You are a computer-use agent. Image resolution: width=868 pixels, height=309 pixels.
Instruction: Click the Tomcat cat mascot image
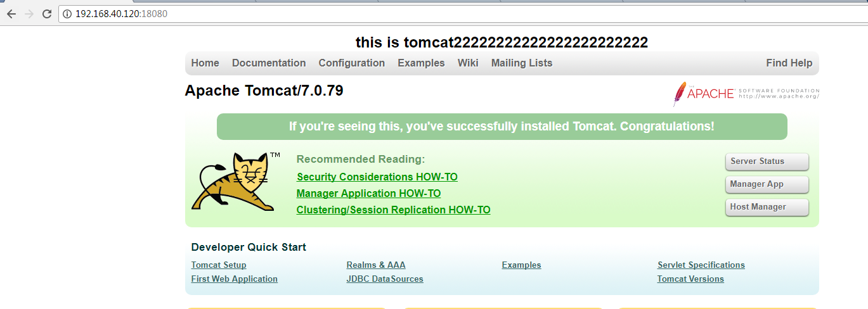click(x=234, y=182)
